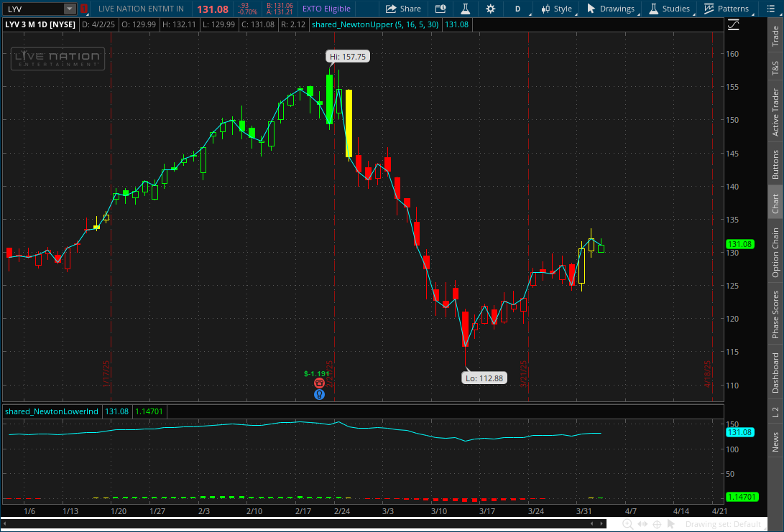This screenshot has height=532, width=784.
Task: Click the Share icon button
Action: pos(403,9)
